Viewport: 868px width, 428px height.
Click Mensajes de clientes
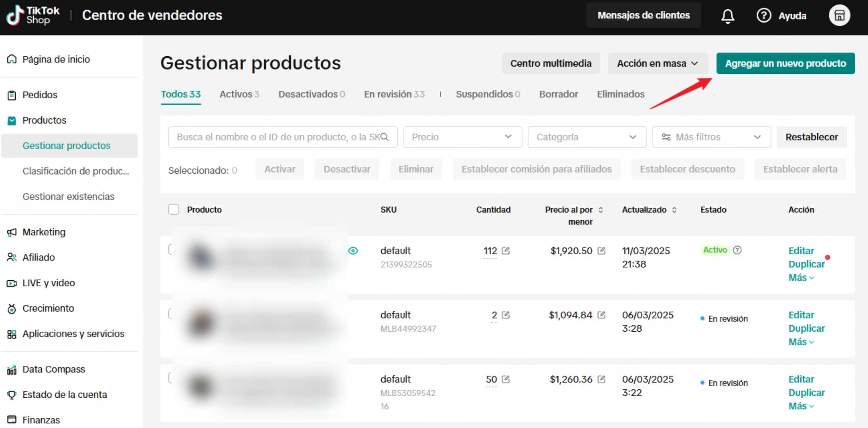(x=643, y=15)
